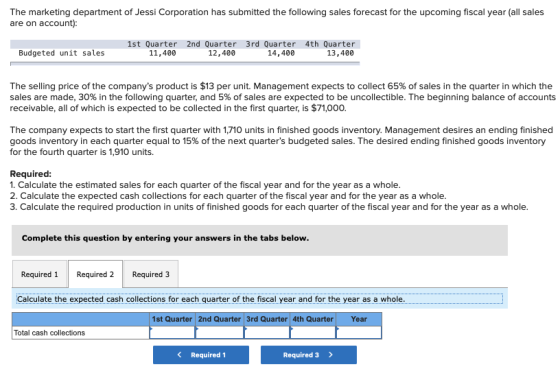Screen dimensions: 560x382
Task: Click the 1st Quarter cash collections field
Action: coord(172,332)
